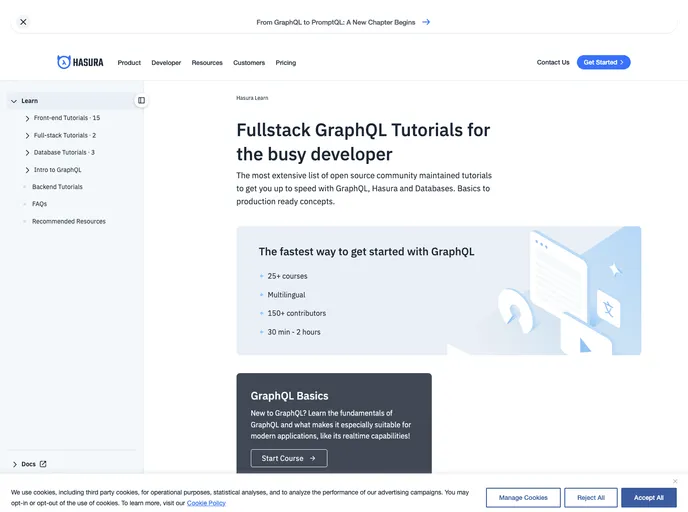Collapse the Learn section chevron
688x512 pixels.
[x=14, y=101]
